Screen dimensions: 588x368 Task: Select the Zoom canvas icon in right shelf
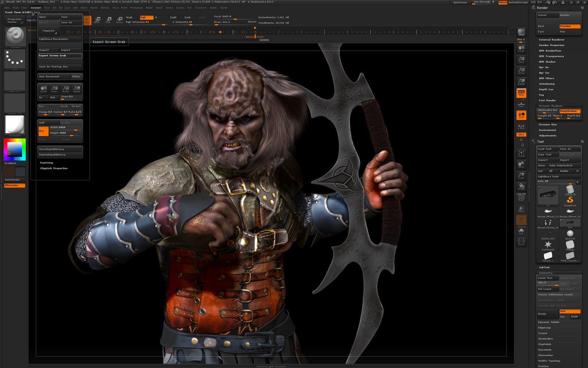[x=521, y=59]
